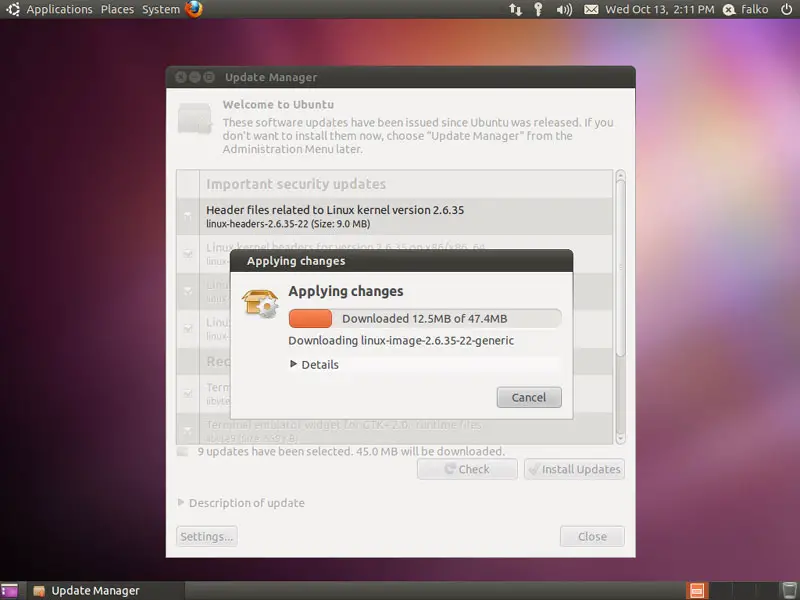Click the Update Manager window title bar
This screenshot has width=800, height=600.
[401, 77]
